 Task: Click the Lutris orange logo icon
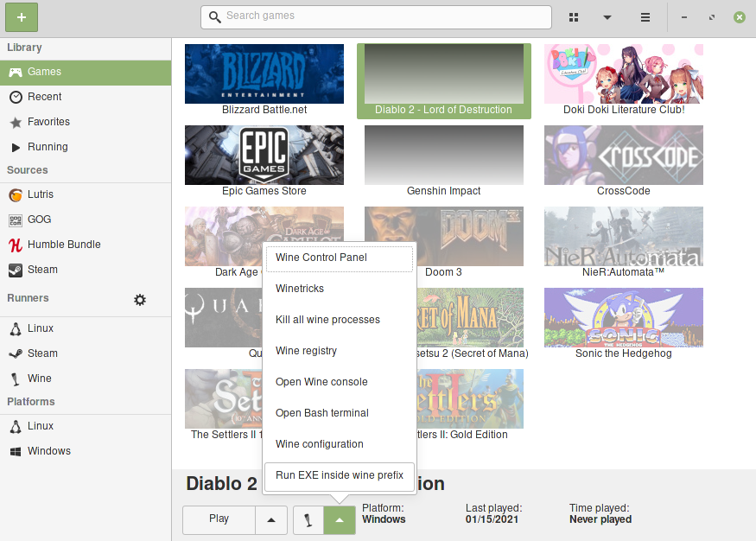tap(16, 195)
